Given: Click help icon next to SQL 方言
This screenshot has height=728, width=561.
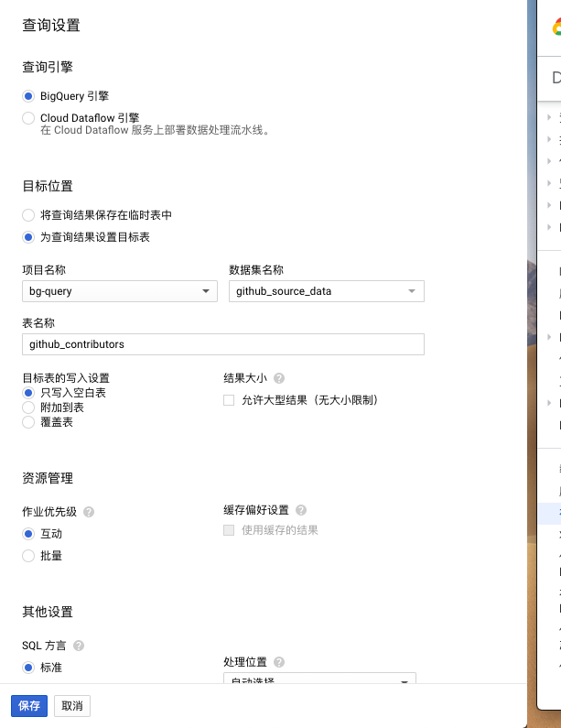Looking at the screenshot, I should [79, 646].
